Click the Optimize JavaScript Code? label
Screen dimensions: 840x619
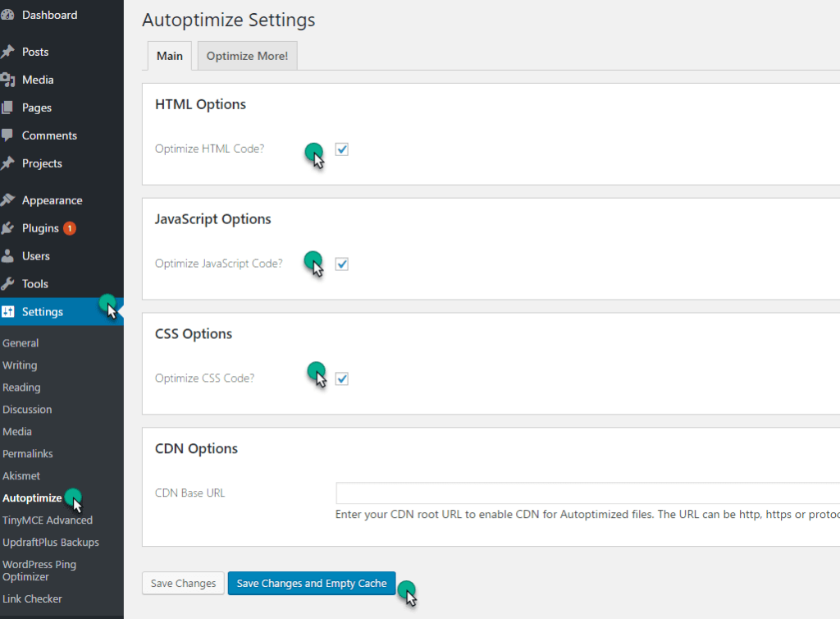click(218, 264)
